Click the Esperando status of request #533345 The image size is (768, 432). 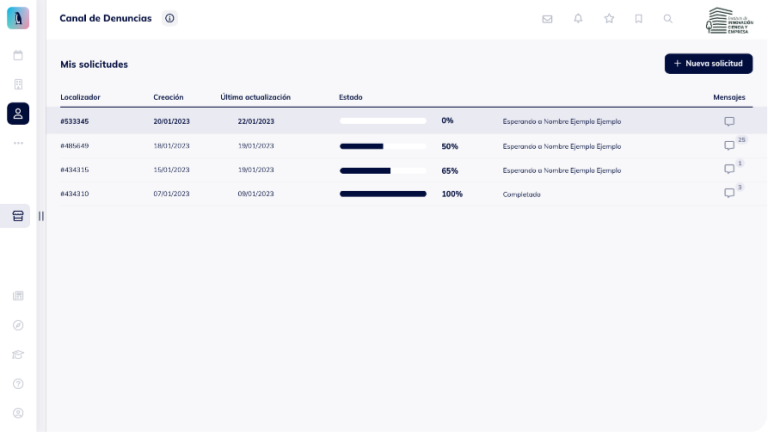[x=562, y=121]
